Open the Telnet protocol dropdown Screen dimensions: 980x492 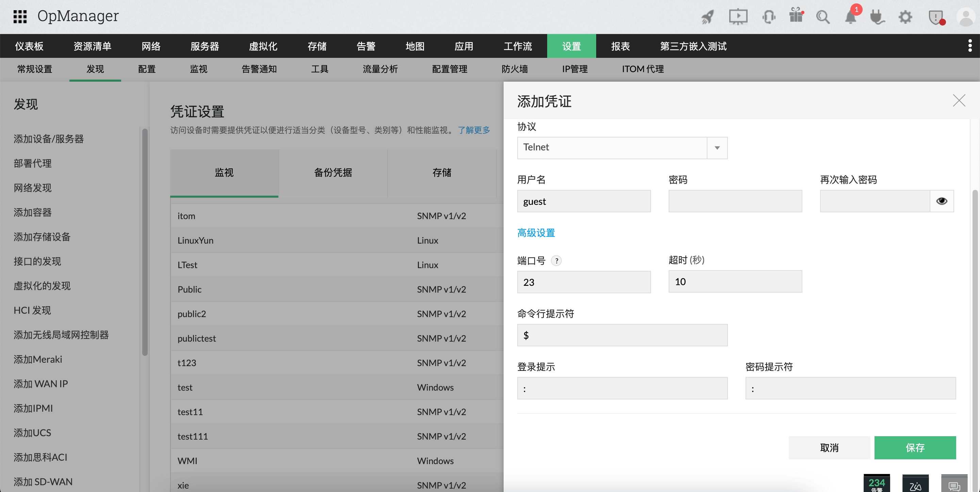pyautogui.click(x=717, y=148)
